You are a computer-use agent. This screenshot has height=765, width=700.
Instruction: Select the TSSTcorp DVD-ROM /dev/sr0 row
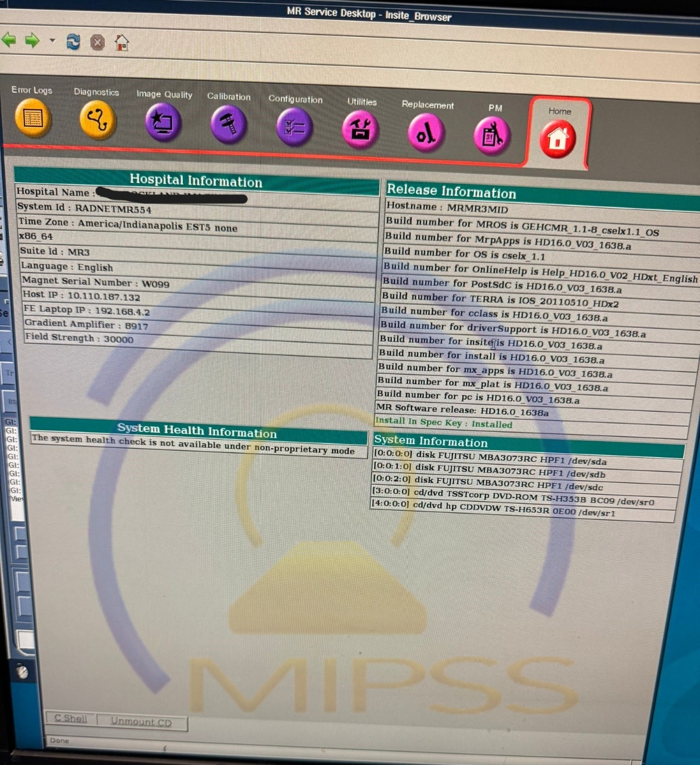[524, 496]
